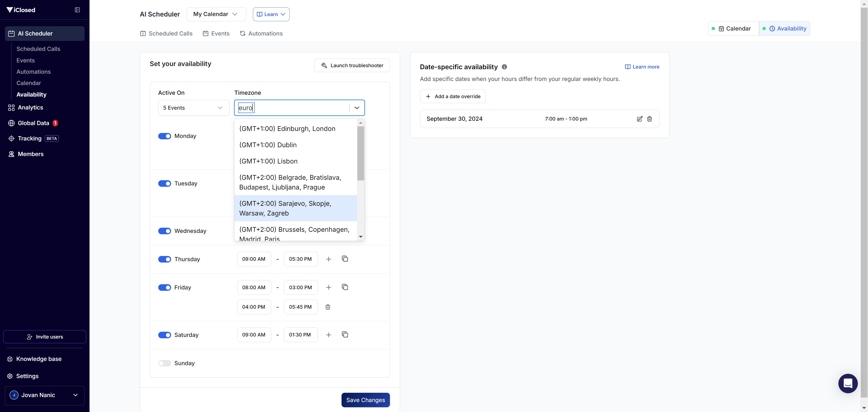
Task: Remove Friday 04:00 PM time slot
Action: [x=328, y=307]
